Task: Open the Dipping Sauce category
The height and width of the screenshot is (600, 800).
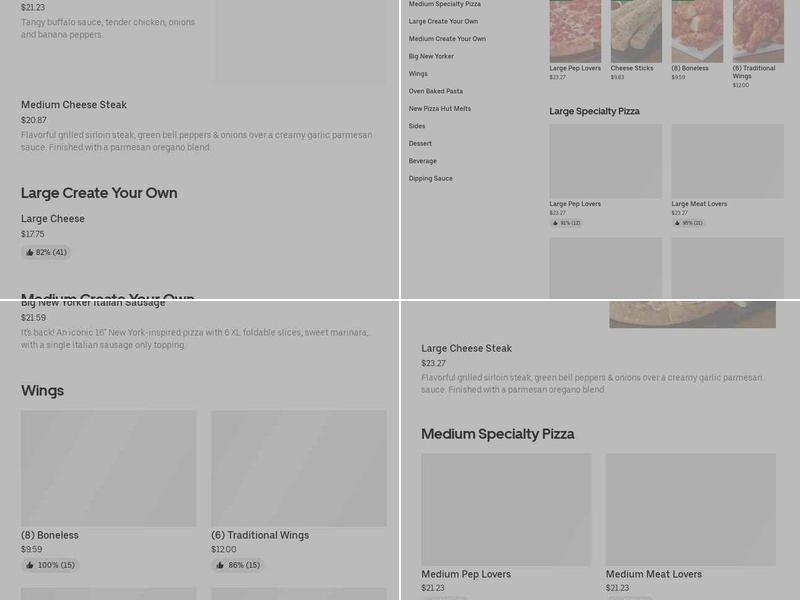Action: 429,178
